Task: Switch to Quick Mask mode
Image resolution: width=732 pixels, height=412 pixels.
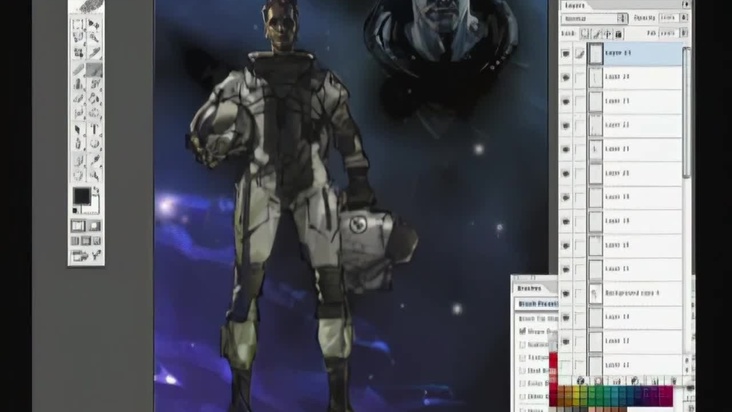Action: (x=94, y=226)
